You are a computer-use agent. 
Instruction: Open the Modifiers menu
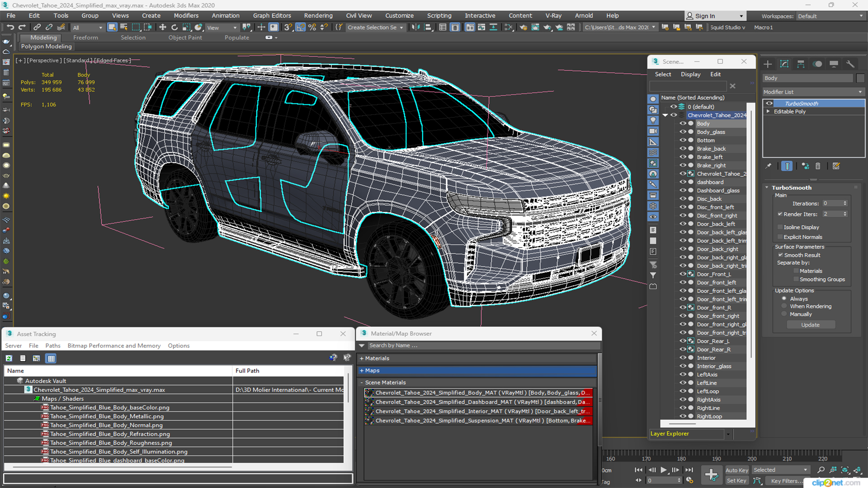pyautogui.click(x=186, y=15)
